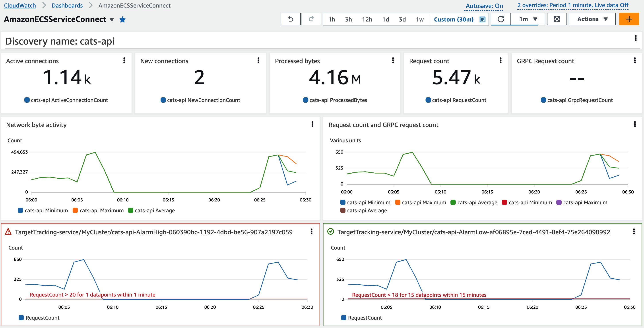The image size is (644, 328).
Task: Click the orange plus add widget button
Action: (629, 19)
